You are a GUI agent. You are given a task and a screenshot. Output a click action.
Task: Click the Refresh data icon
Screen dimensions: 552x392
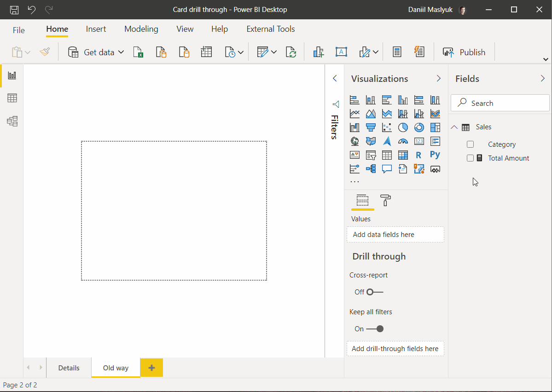[291, 52]
